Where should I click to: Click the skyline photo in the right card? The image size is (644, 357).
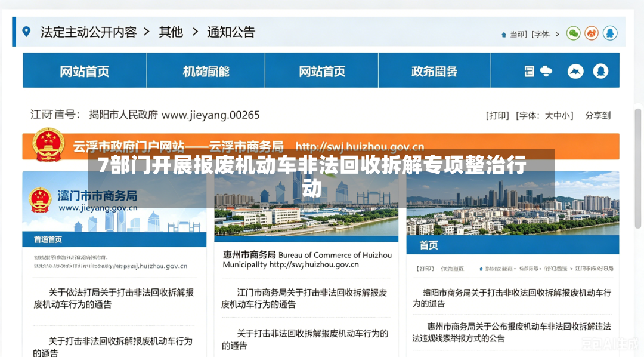click(513, 203)
